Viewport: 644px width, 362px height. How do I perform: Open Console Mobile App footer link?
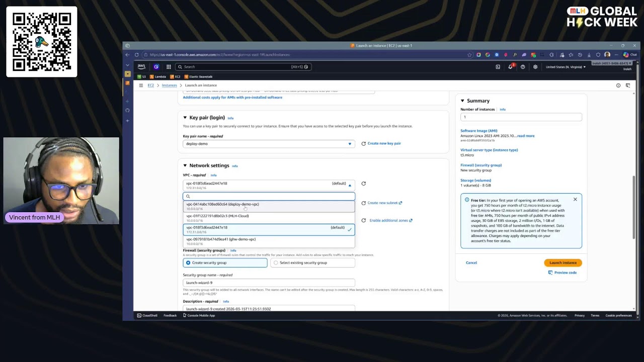pyautogui.click(x=199, y=316)
